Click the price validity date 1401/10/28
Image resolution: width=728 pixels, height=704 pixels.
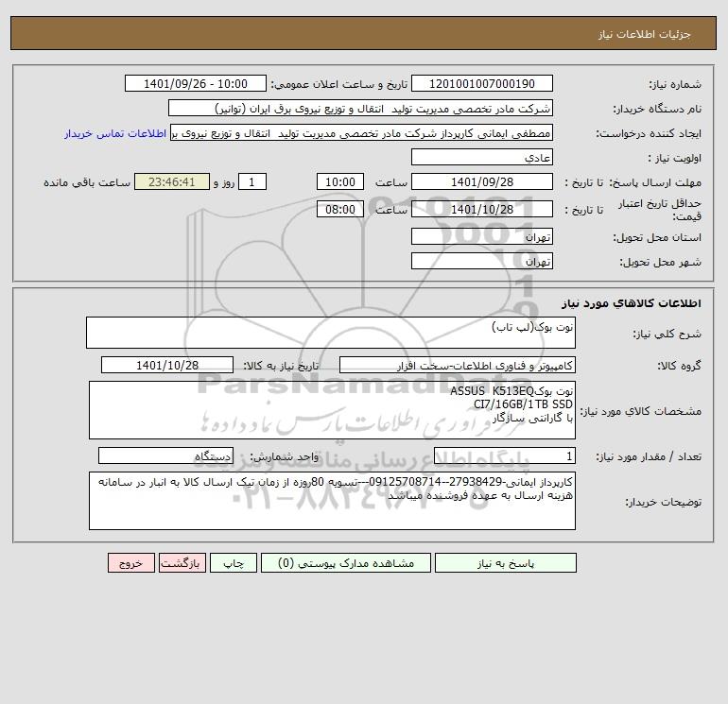click(482, 209)
